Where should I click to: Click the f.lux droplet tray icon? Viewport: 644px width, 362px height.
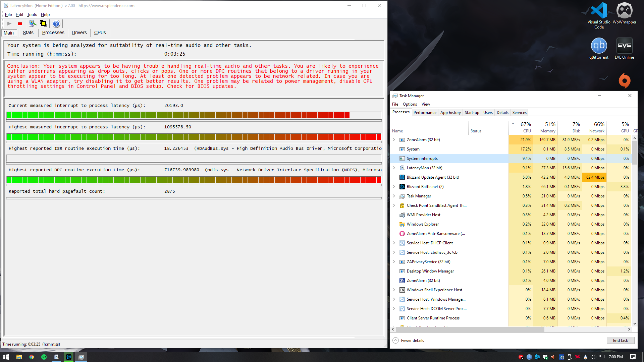tap(585, 357)
